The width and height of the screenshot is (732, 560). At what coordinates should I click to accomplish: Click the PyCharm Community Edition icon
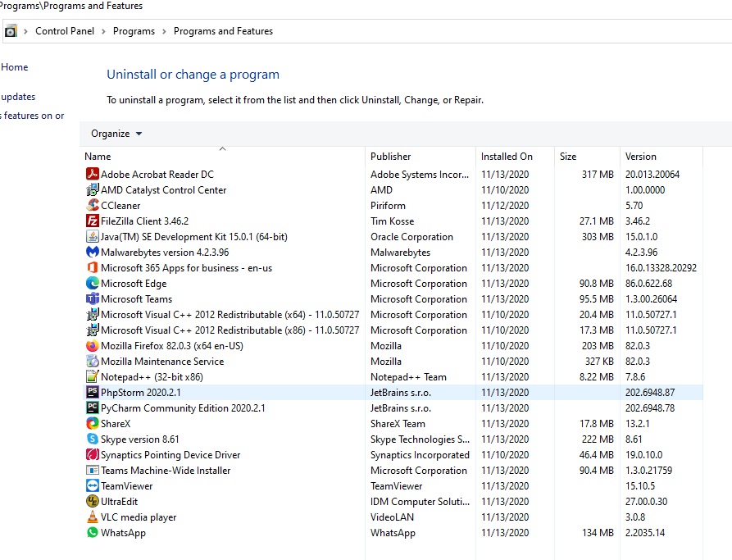tap(93, 407)
